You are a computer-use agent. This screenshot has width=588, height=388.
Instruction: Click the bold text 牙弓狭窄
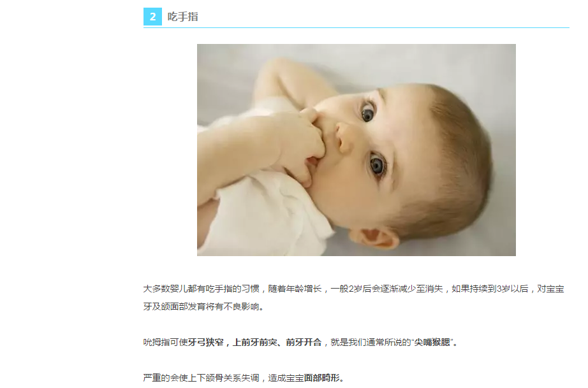click(206, 342)
